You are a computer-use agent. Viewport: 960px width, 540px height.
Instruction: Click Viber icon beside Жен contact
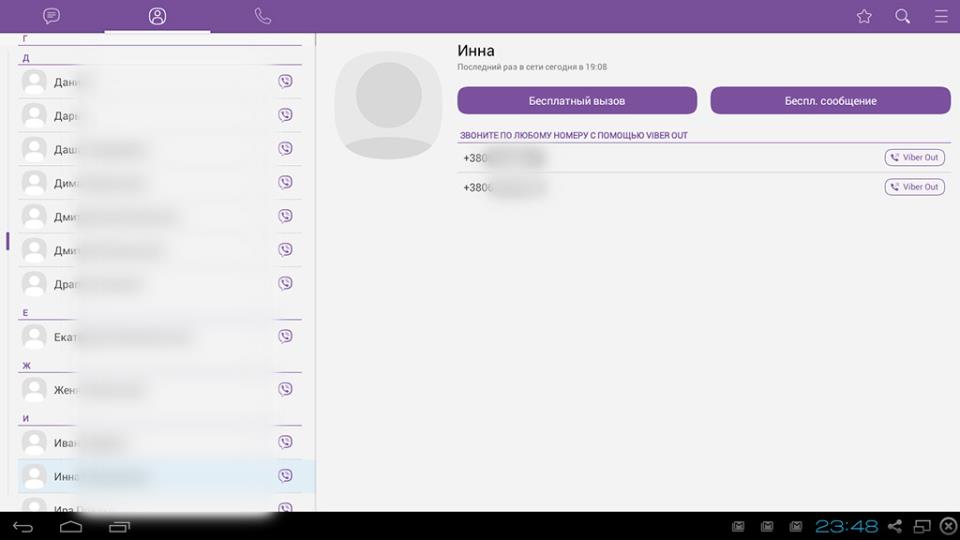(285, 390)
